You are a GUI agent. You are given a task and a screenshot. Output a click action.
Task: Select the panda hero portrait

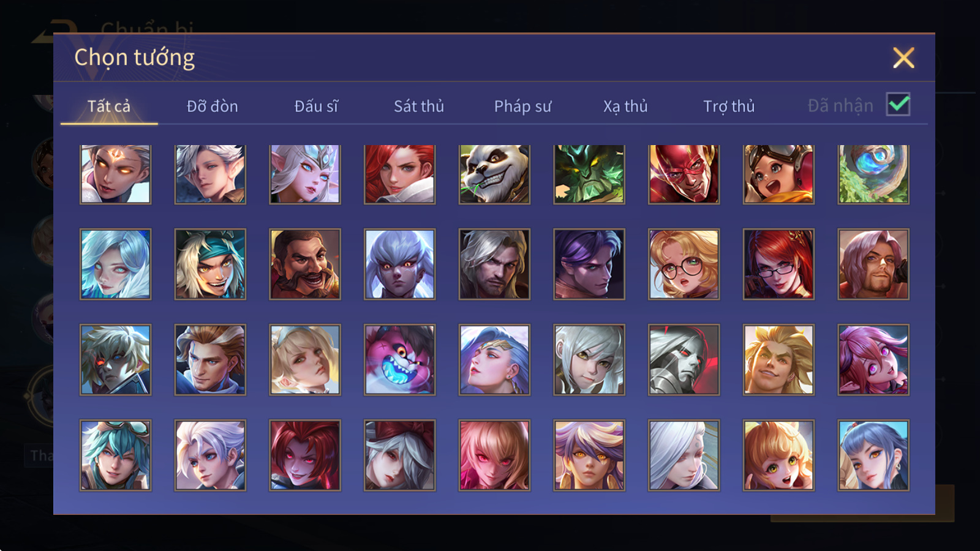click(x=494, y=174)
